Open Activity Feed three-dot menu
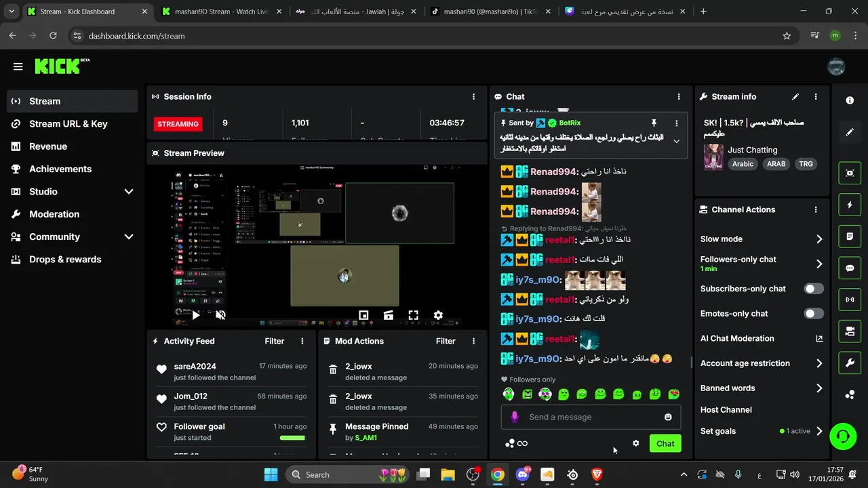This screenshot has height=488, width=868. pyautogui.click(x=302, y=341)
